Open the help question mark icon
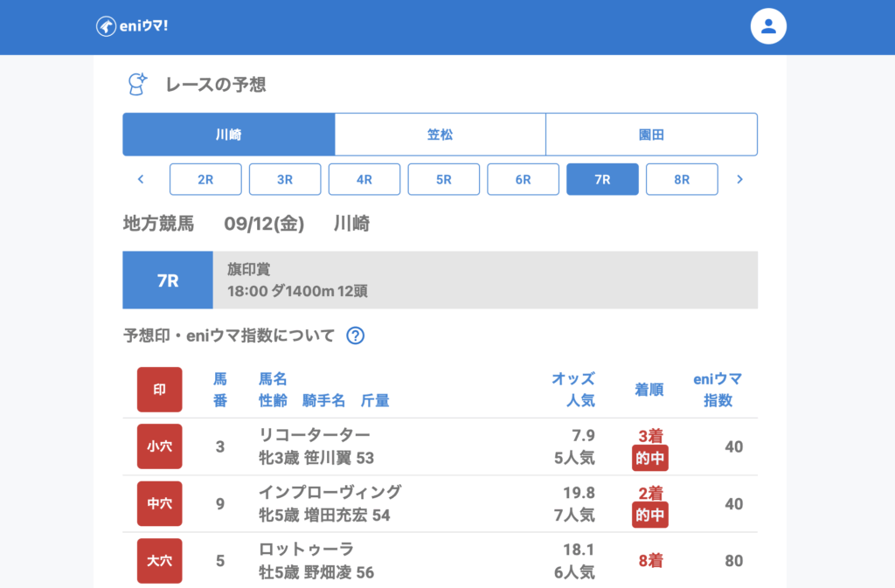The height and width of the screenshot is (588, 895). 355,336
